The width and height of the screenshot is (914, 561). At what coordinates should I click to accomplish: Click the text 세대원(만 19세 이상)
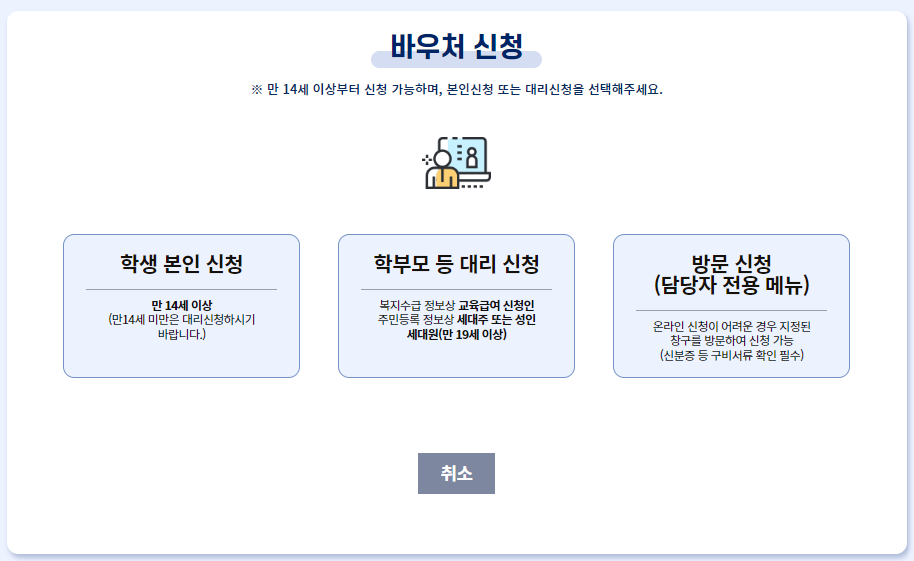coord(456,334)
